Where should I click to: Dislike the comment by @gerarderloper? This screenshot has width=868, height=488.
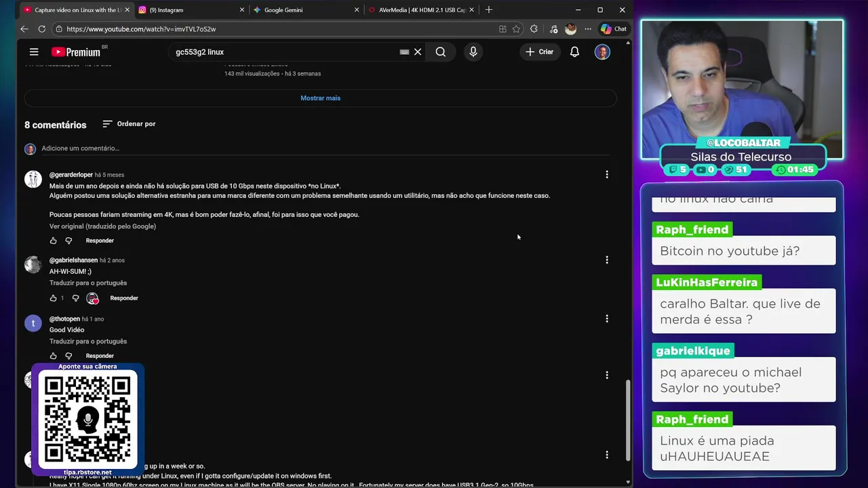68,241
